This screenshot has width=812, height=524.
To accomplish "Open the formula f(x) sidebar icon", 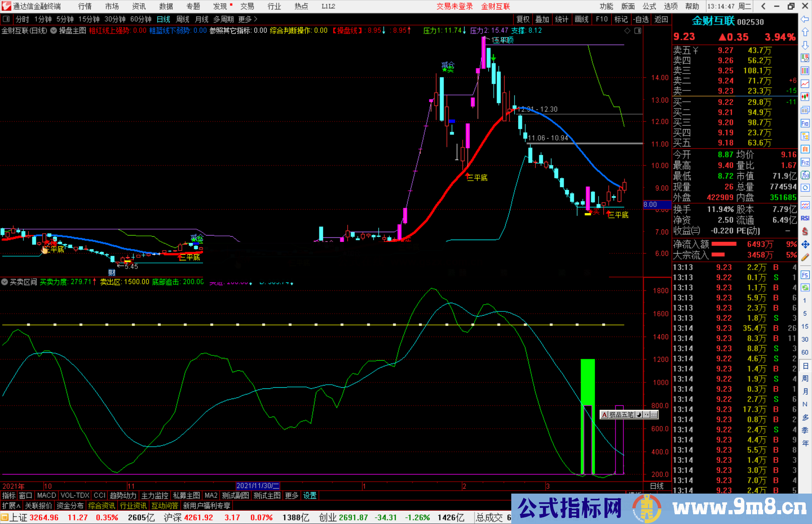I will pyautogui.click(x=805, y=175).
